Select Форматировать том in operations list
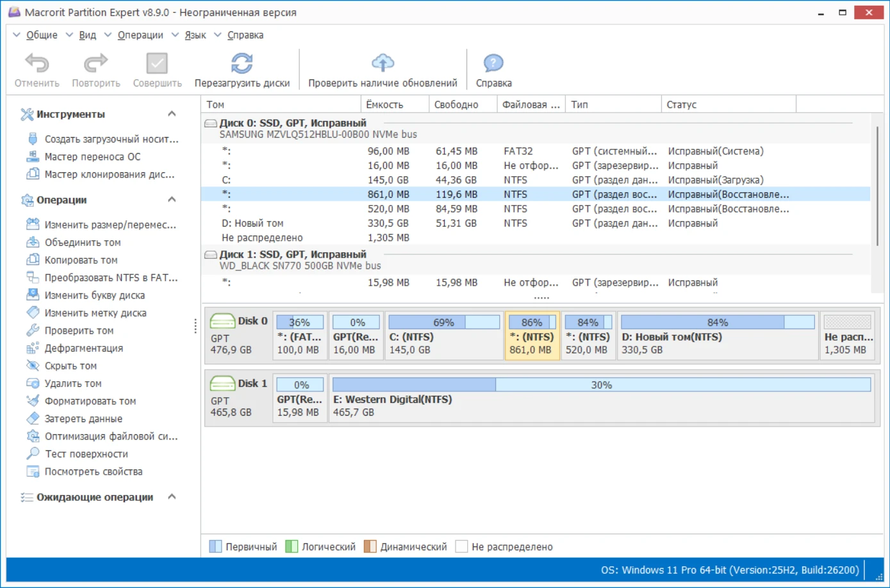The height and width of the screenshot is (588, 890). (90, 401)
